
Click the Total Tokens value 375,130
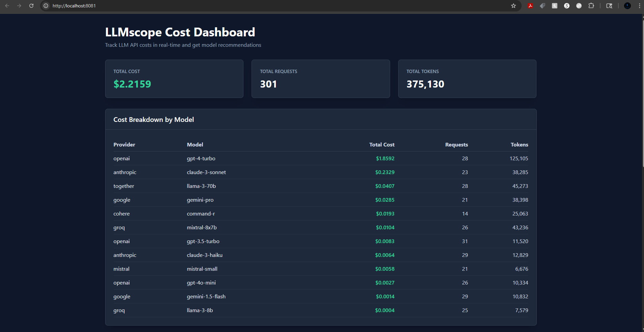click(425, 84)
